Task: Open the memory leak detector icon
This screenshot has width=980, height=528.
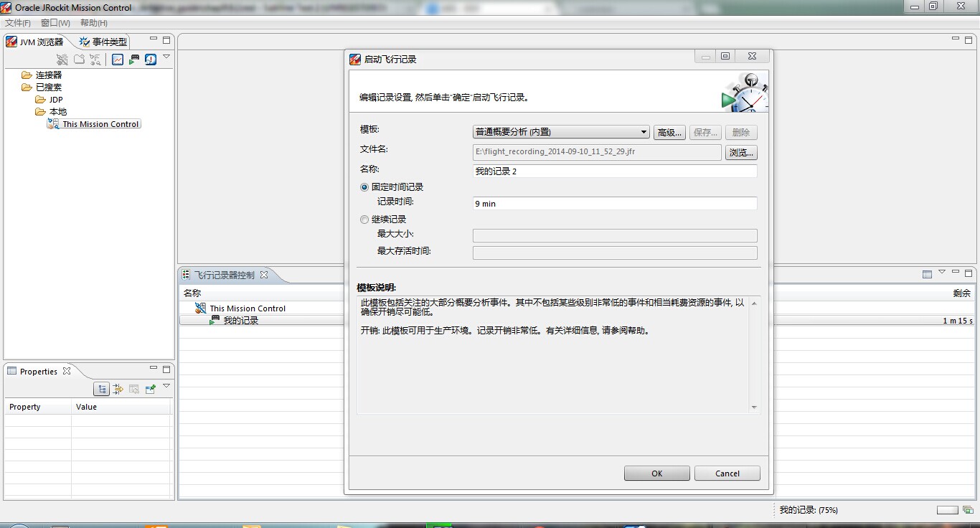Action: 151,60
